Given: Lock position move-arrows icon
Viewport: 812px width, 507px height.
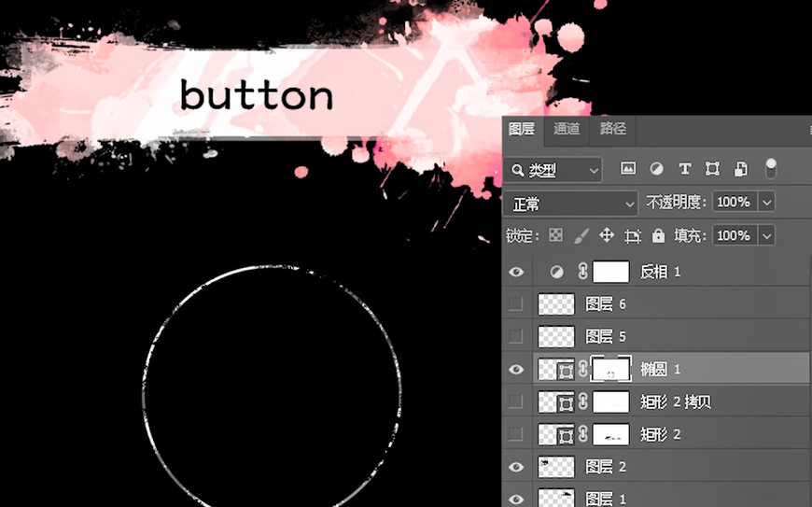Looking at the screenshot, I should point(607,235).
